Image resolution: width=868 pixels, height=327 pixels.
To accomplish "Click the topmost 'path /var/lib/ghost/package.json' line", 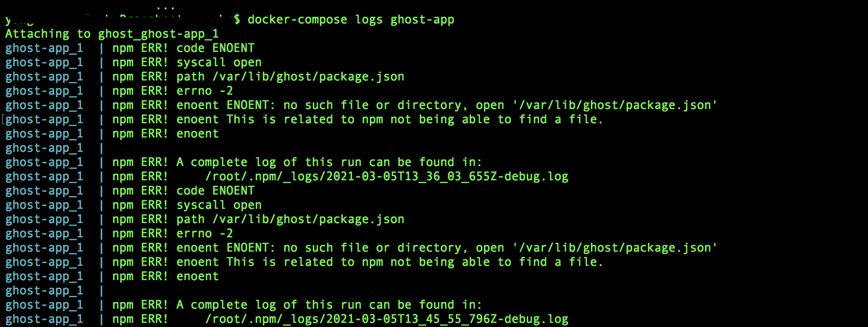I will [290, 77].
